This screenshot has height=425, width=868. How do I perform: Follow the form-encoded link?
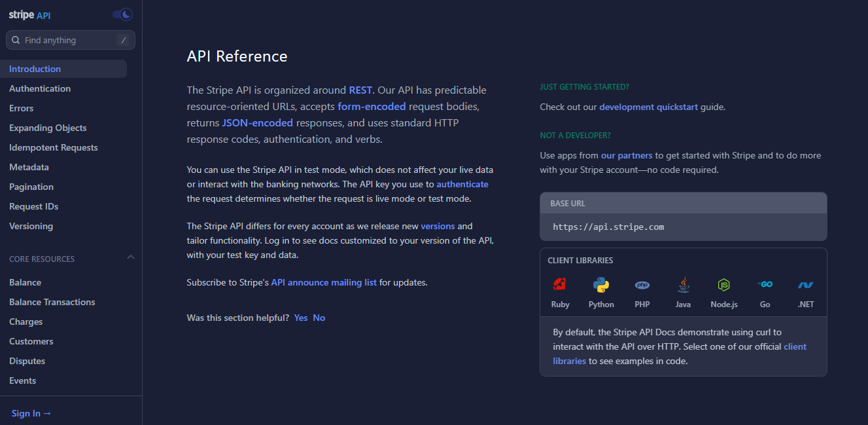(372, 106)
